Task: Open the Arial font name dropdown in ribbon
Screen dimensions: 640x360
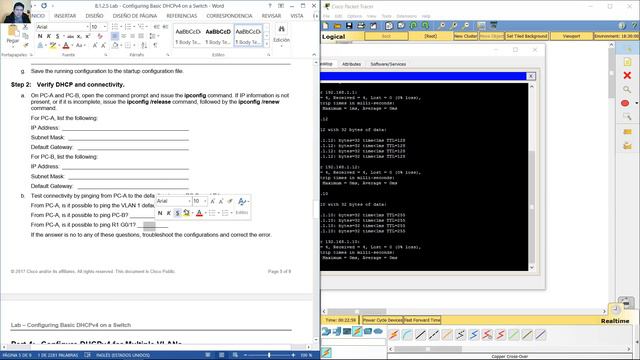Action: [x=87, y=27]
